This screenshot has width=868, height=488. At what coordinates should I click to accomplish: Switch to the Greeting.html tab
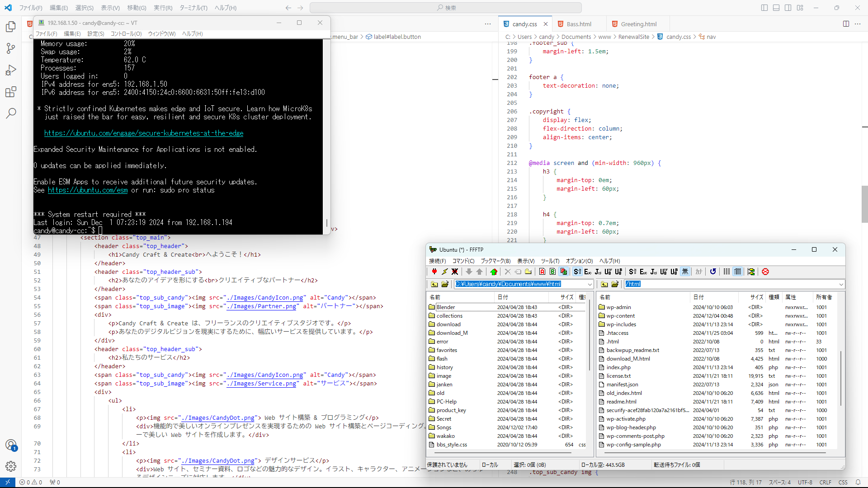[638, 24]
